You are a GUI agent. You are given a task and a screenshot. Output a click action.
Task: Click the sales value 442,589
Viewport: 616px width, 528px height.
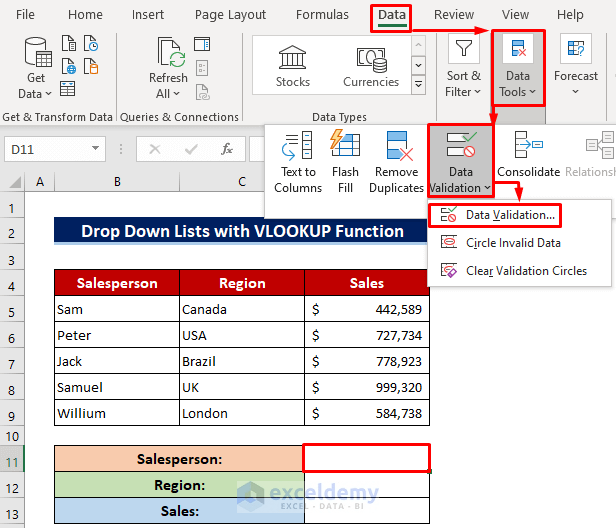(367, 309)
